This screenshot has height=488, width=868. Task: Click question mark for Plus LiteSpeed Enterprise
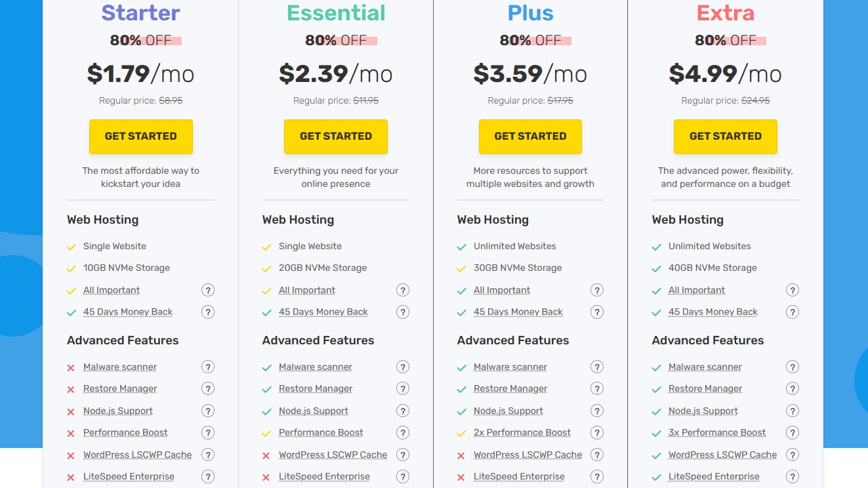pos(597,477)
